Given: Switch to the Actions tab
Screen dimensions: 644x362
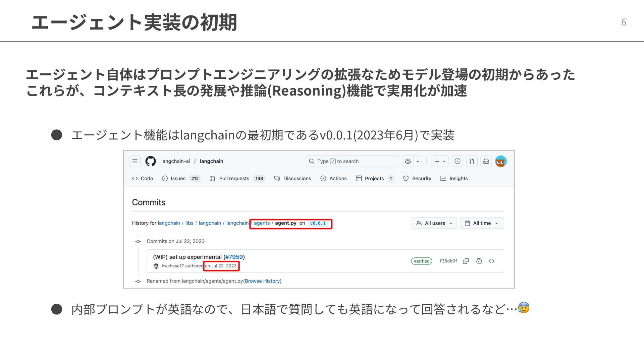Looking at the screenshot, I should [333, 178].
